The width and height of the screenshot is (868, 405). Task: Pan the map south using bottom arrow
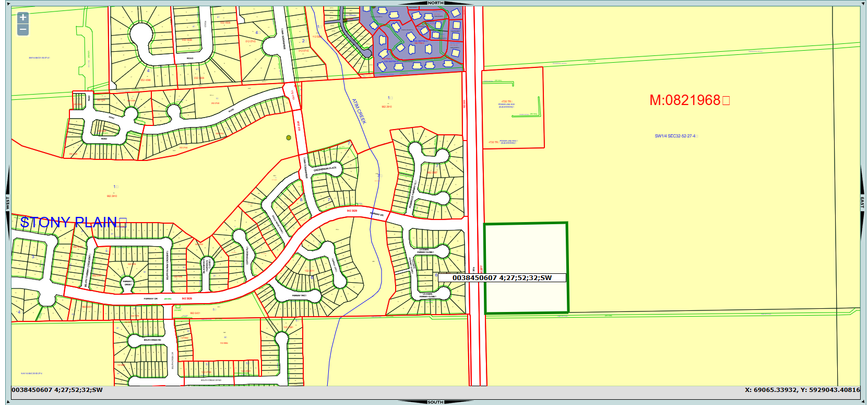tap(435, 402)
